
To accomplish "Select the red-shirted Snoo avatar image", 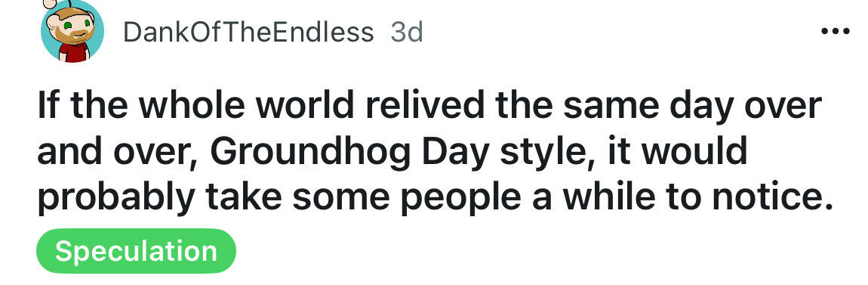I will 72,31.
